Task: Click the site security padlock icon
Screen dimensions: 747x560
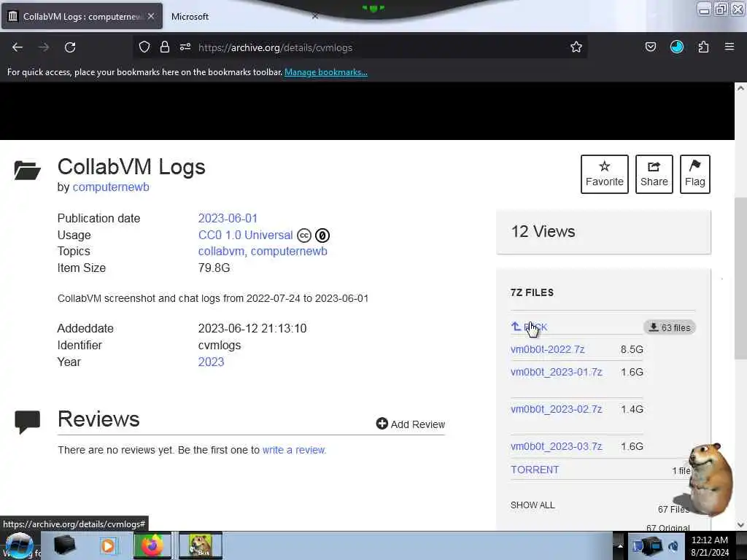Action: click(x=165, y=47)
